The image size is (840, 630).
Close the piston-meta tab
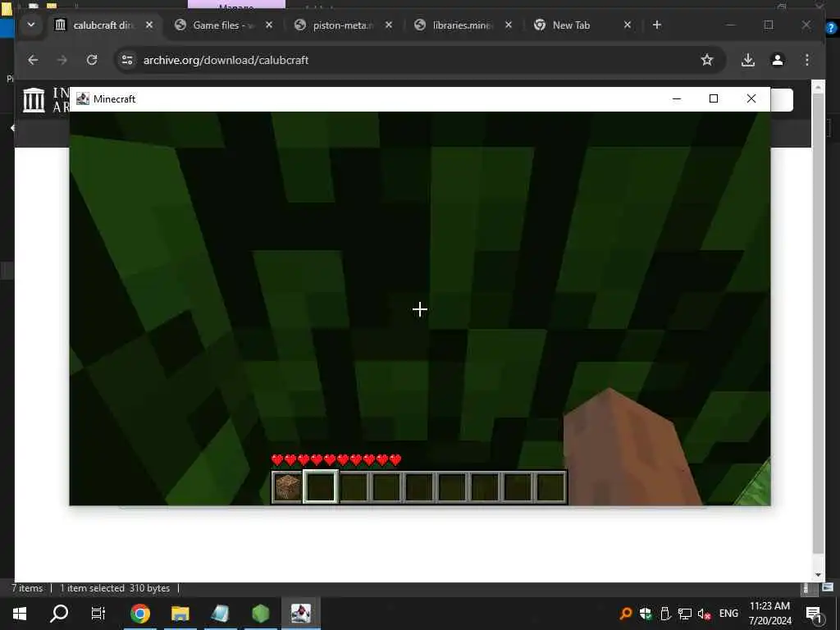click(x=389, y=25)
